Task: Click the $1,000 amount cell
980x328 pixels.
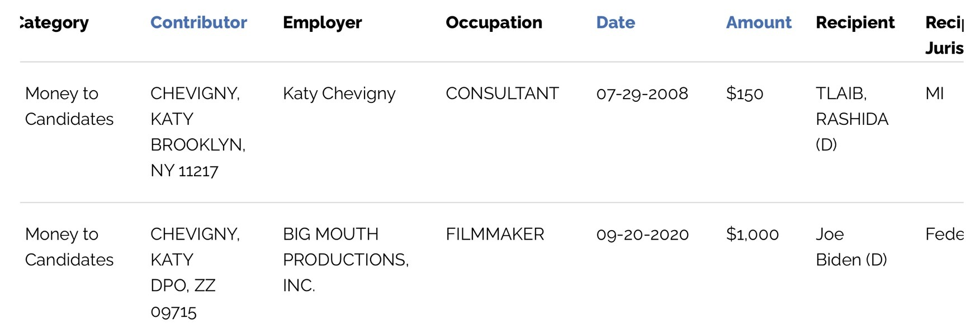Action: coord(752,234)
